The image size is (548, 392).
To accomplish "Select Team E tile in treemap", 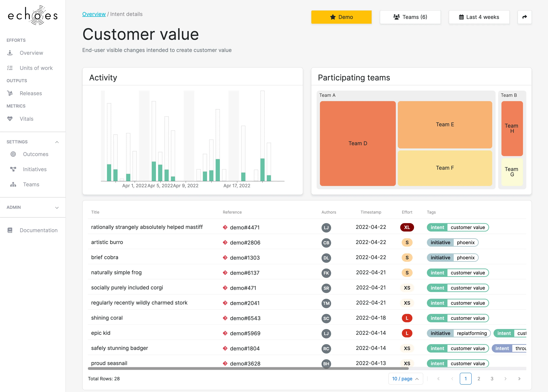I will [x=445, y=124].
